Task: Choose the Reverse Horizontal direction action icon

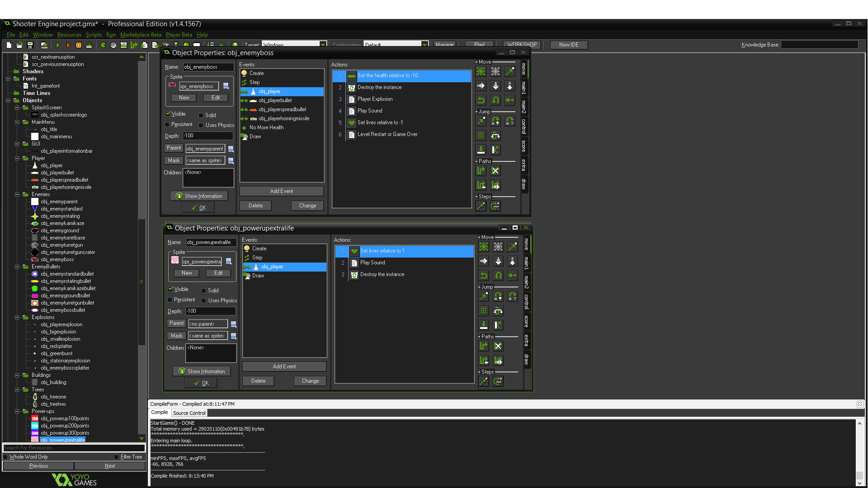Action: (481, 100)
